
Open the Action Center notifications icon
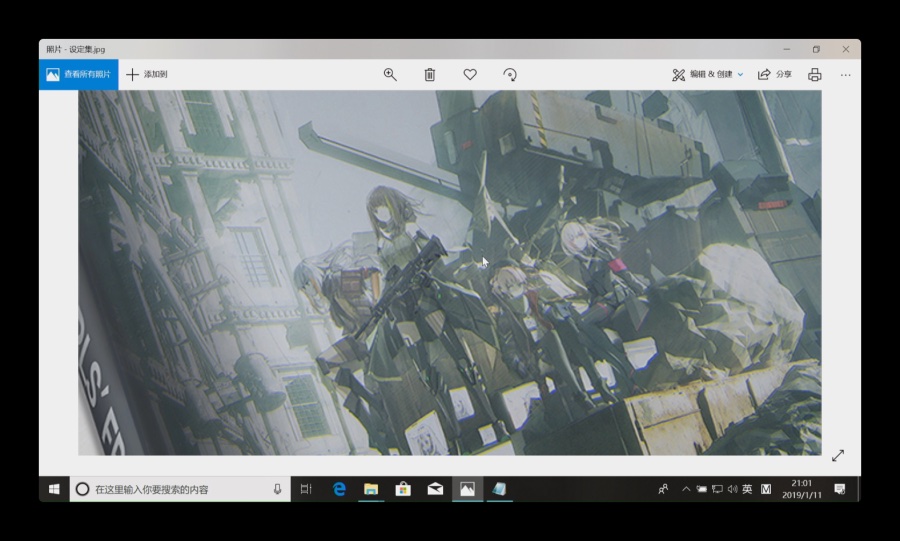pos(840,489)
